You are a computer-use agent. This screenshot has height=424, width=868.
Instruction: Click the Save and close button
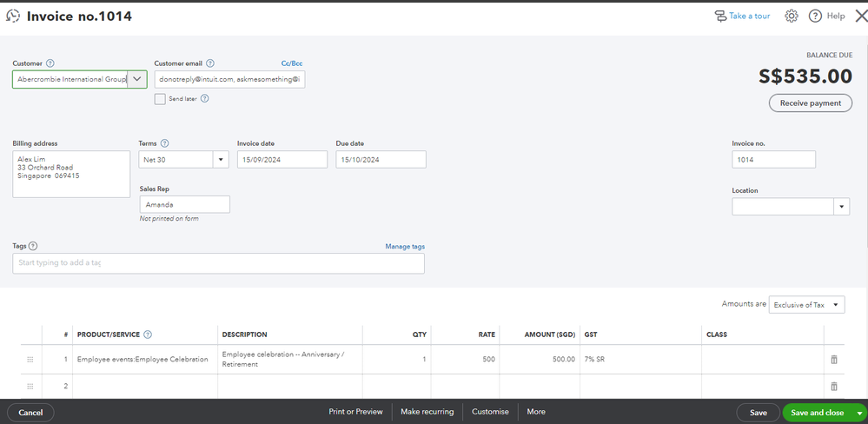pyautogui.click(x=817, y=413)
